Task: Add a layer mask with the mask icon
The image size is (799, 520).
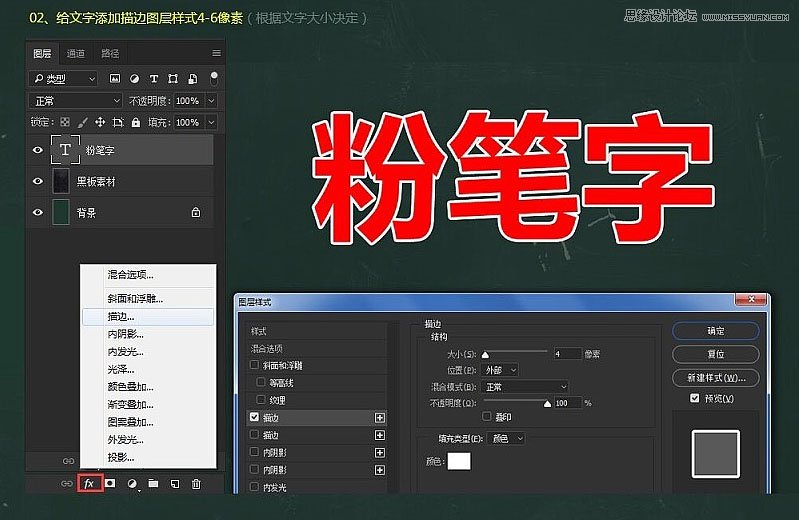Action: [110, 483]
